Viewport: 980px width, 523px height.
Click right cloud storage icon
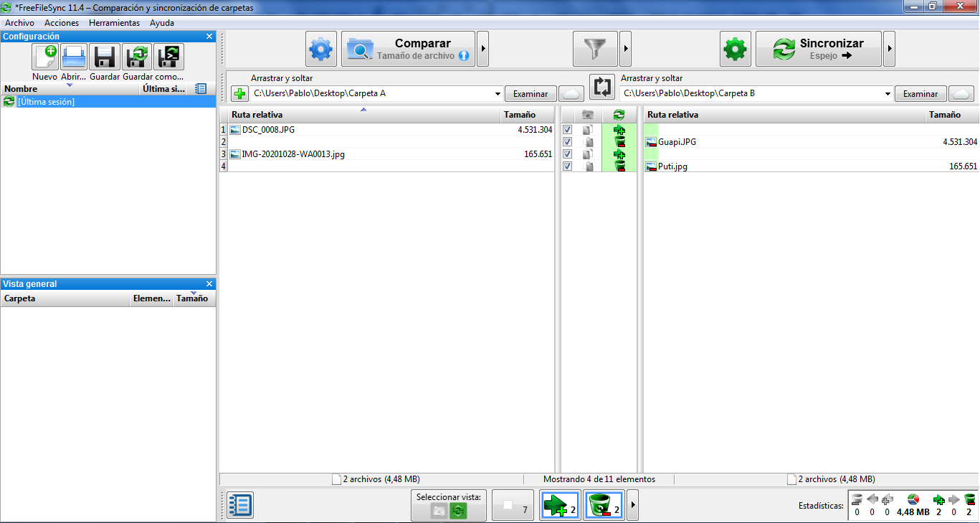[961, 94]
